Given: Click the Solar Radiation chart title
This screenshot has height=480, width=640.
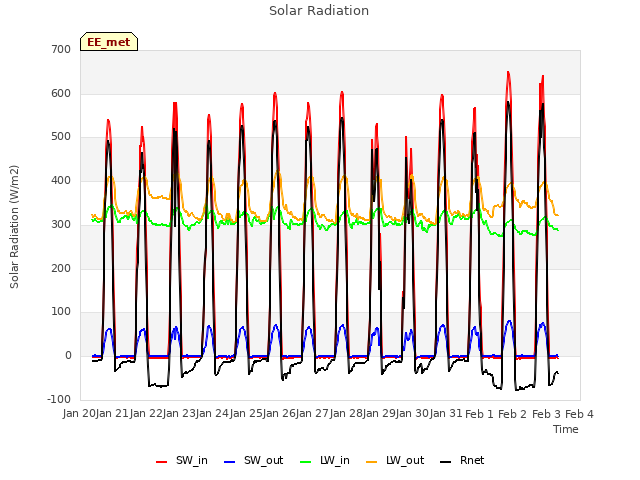Looking at the screenshot, I should [319, 11].
